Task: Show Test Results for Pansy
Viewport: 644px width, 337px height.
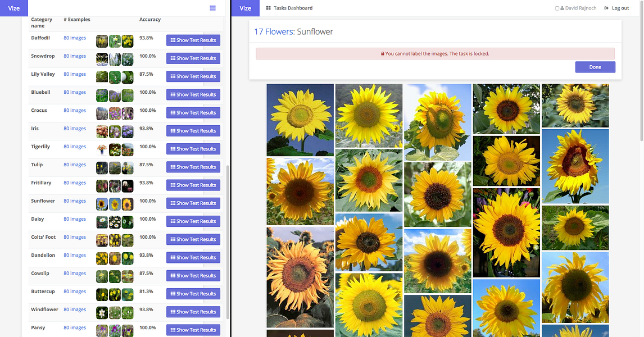Action: coord(193,330)
